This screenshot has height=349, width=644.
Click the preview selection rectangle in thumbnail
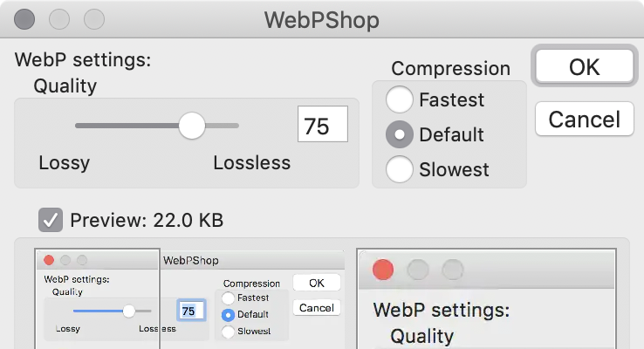click(x=98, y=299)
